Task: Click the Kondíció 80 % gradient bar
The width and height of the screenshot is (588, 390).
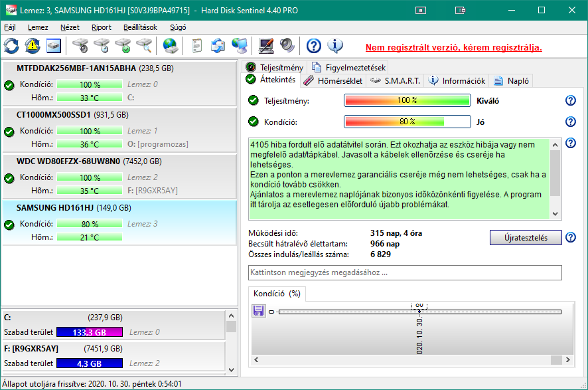Action: (x=407, y=122)
